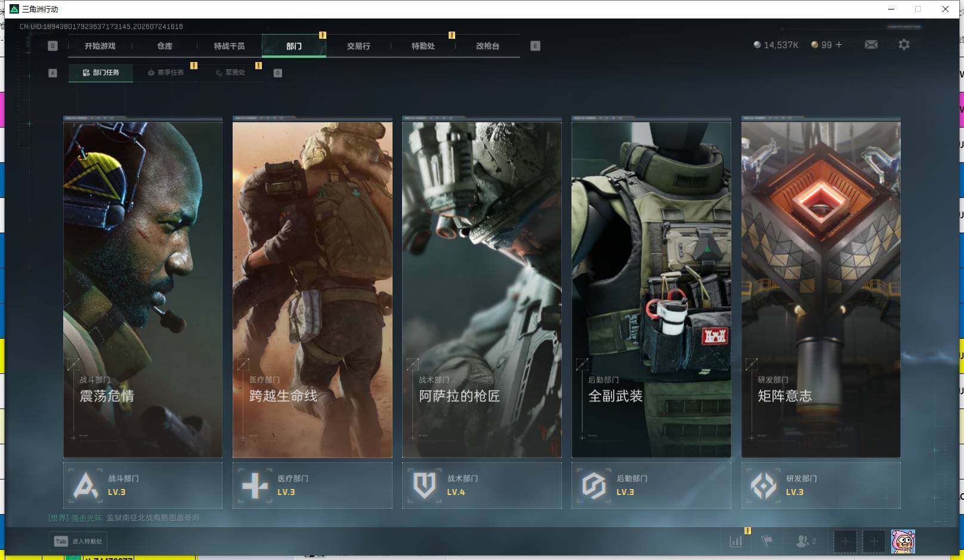Image resolution: width=964 pixels, height=560 pixels.
Task: Switch to the 特勤处 tab
Action: [x=423, y=46]
